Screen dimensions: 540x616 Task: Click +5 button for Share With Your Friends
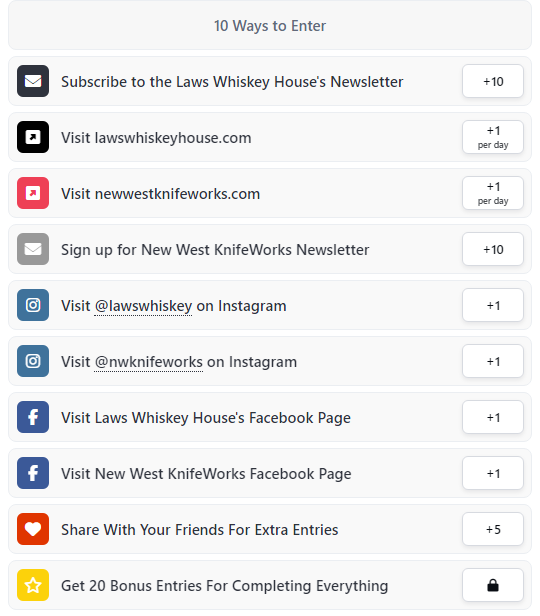[493, 529]
